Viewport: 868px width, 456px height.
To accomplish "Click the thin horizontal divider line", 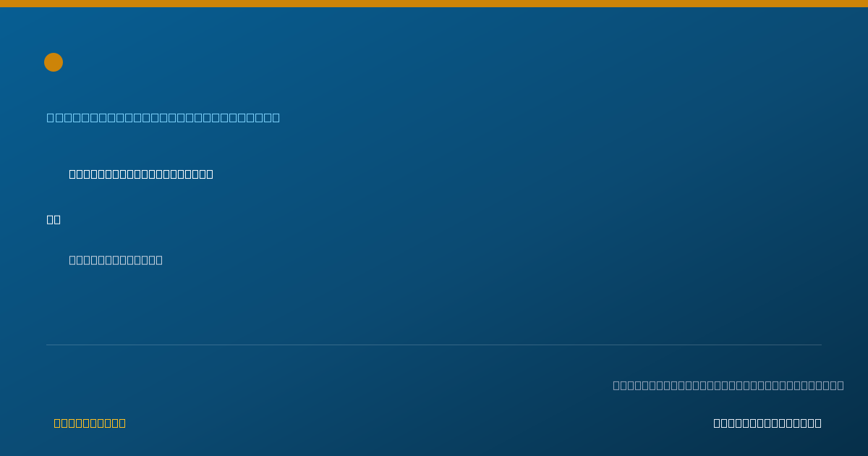I will [434, 345].
